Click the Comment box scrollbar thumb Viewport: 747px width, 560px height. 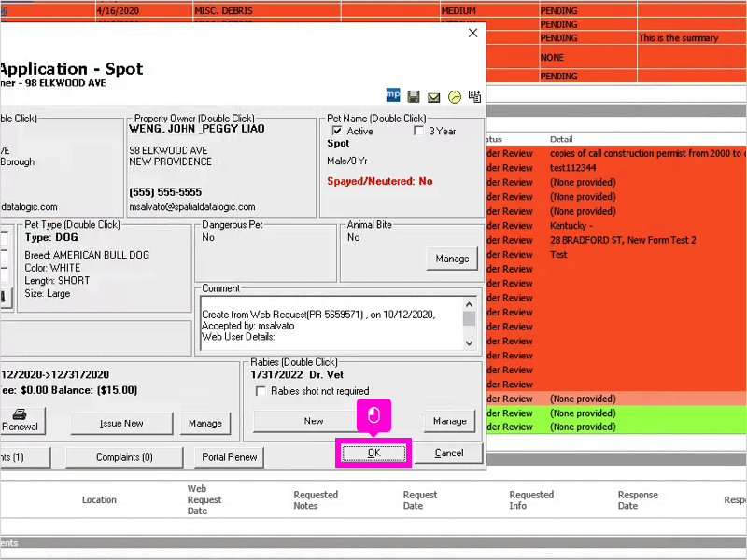pos(470,318)
